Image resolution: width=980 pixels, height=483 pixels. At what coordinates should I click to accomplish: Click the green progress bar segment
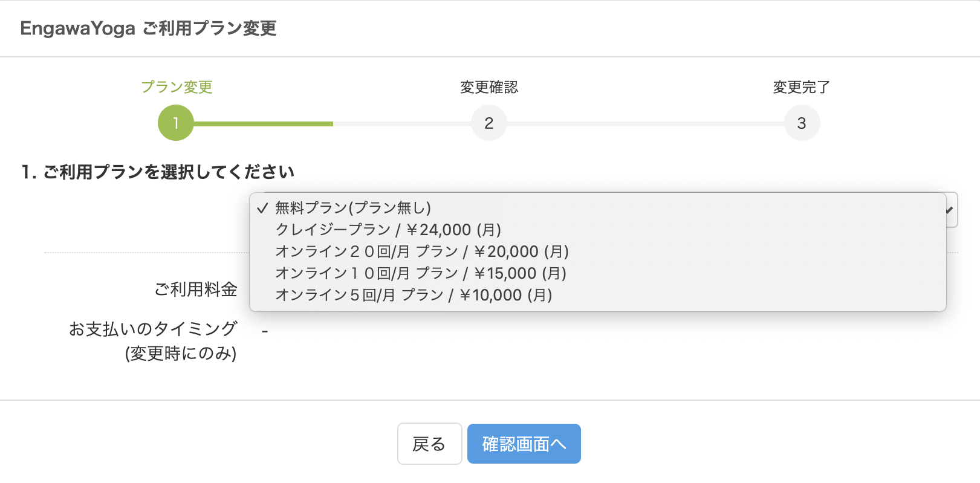coord(263,124)
